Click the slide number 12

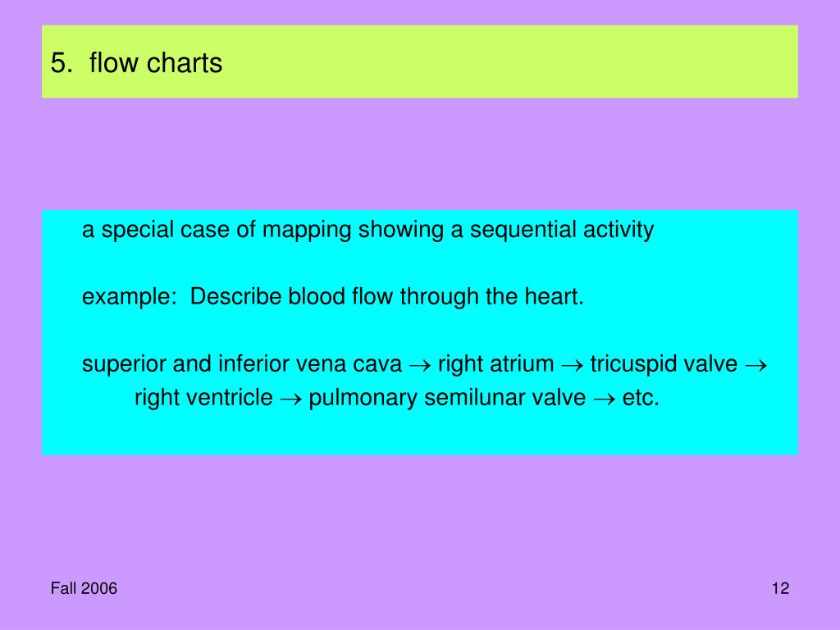coord(780,588)
